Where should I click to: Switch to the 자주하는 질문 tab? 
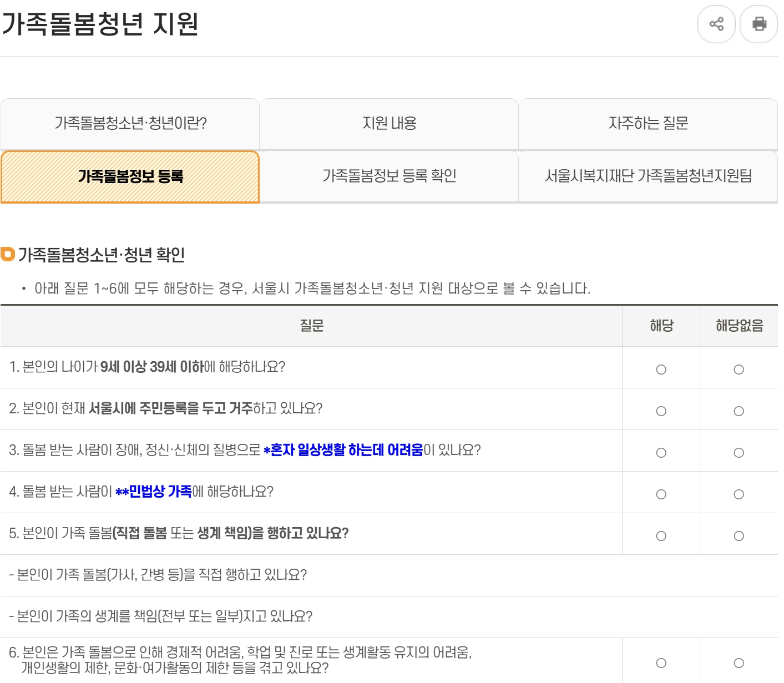[x=649, y=124]
